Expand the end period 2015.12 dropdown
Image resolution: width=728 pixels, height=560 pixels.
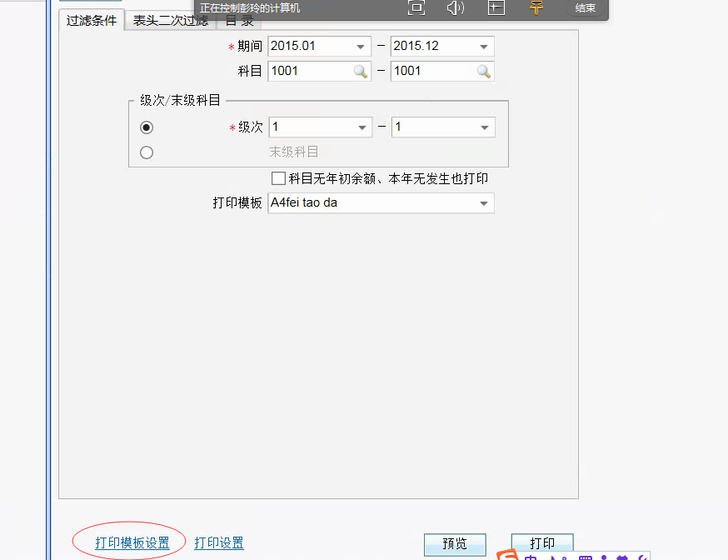(486, 46)
